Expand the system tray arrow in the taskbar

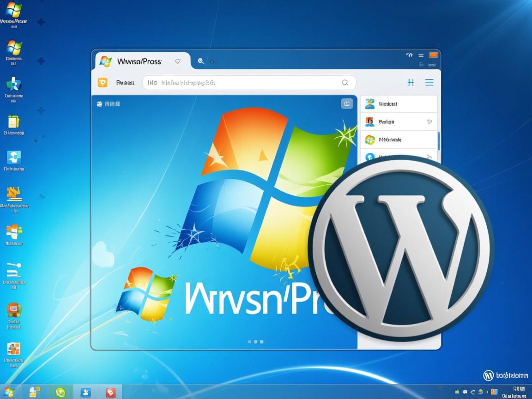point(456,391)
